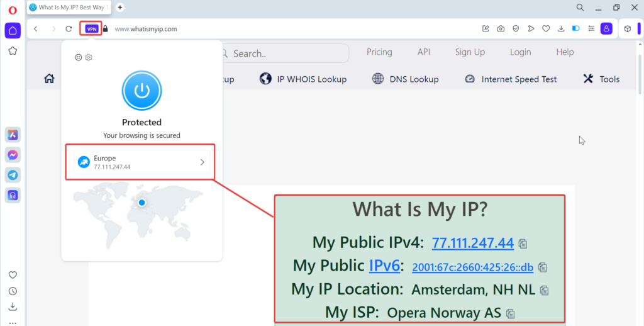Open Telegram in the sidebar
Image resolution: width=644 pixels, height=326 pixels.
click(x=13, y=175)
